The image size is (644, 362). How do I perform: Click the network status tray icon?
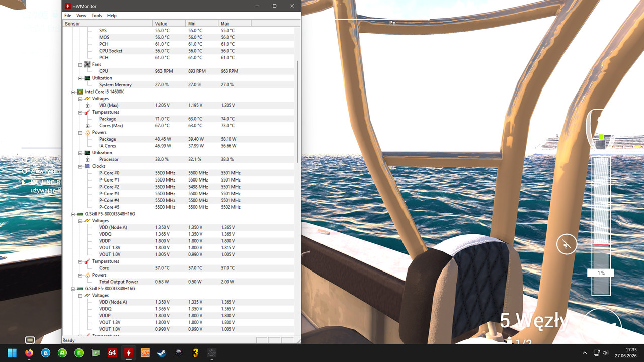(596, 353)
